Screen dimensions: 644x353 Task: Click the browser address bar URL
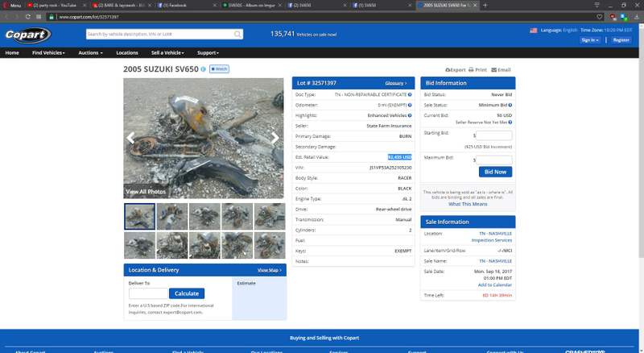(89, 17)
